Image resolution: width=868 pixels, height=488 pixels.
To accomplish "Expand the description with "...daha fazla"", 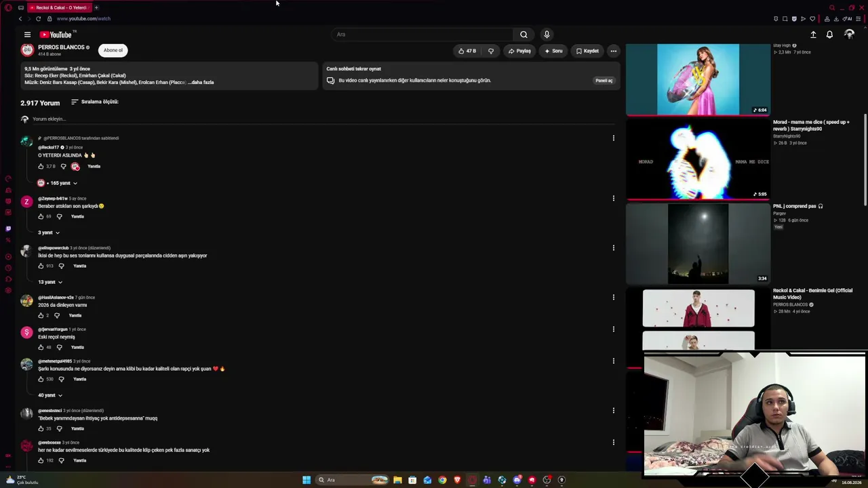I will click(201, 83).
